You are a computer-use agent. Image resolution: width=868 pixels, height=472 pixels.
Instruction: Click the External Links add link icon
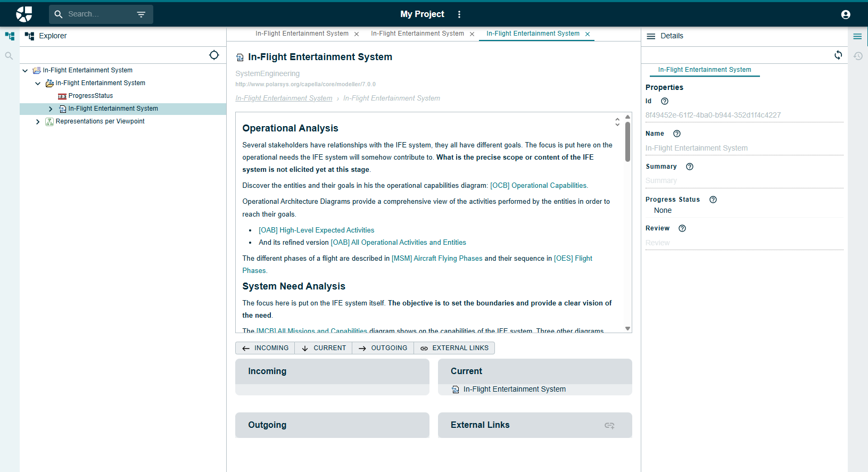(x=609, y=425)
